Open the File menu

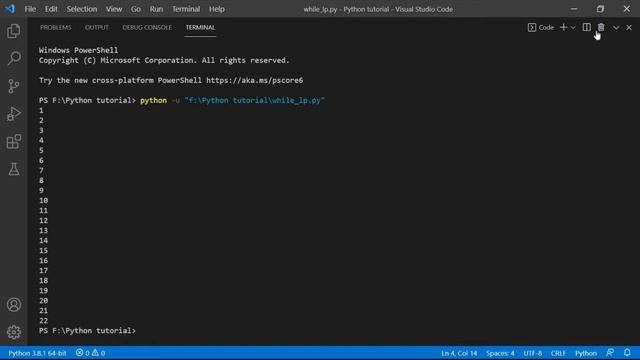pos(30,9)
